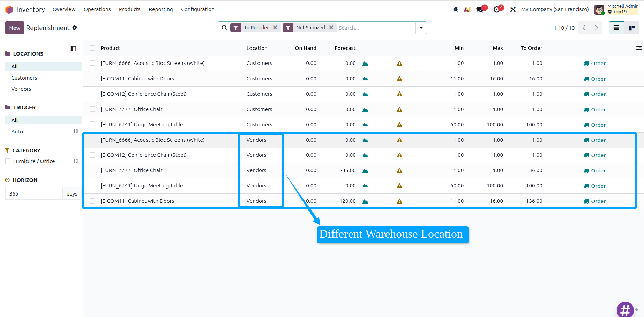Open the Overview menu

coord(64,9)
